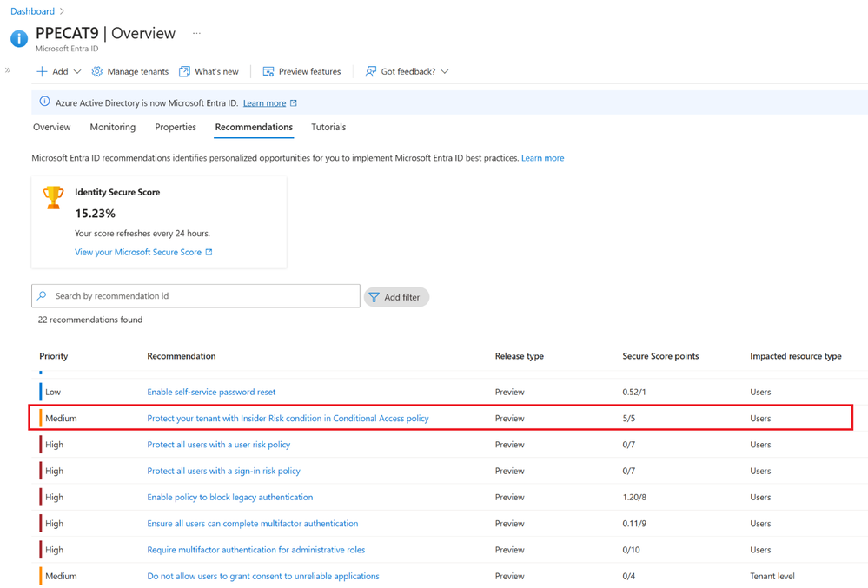Click the 15.23% Identity Secure Score value

[x=96, y=214]
